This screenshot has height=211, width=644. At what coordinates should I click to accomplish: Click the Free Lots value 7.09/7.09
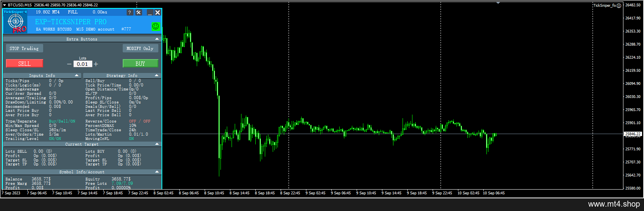tap(122, 184)
